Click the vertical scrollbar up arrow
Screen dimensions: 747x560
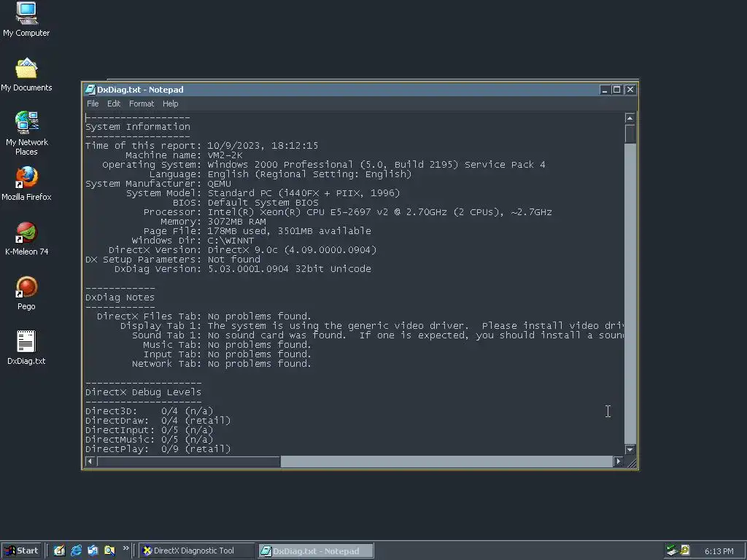tap(630, 117)
